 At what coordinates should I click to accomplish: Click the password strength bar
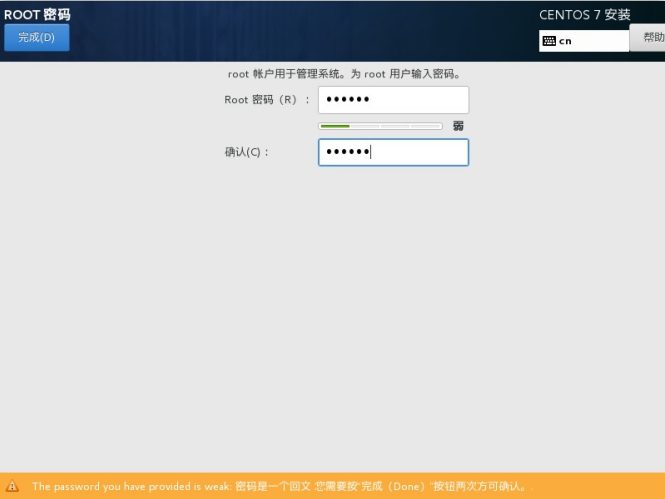[380, 126]
